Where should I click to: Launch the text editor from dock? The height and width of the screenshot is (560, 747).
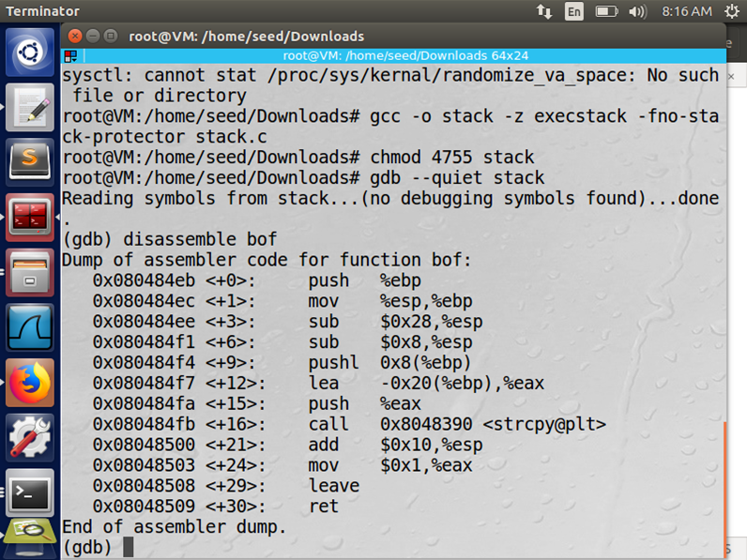[29, 107]
